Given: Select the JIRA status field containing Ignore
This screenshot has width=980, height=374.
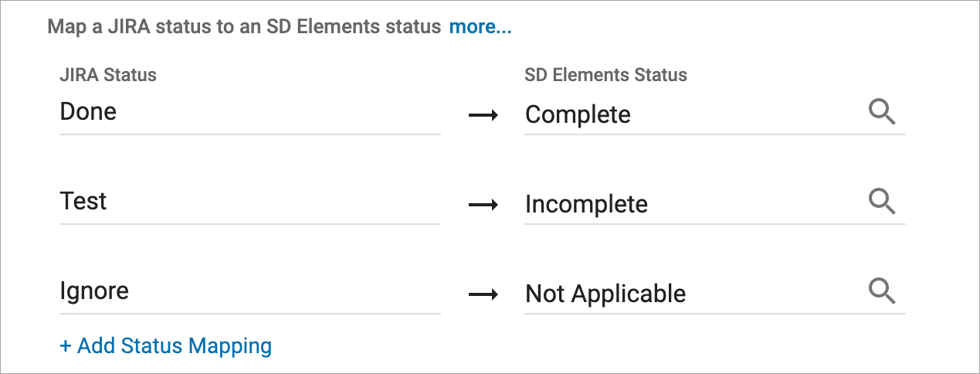Looking at the screenshot, I should tap(249, 292).
